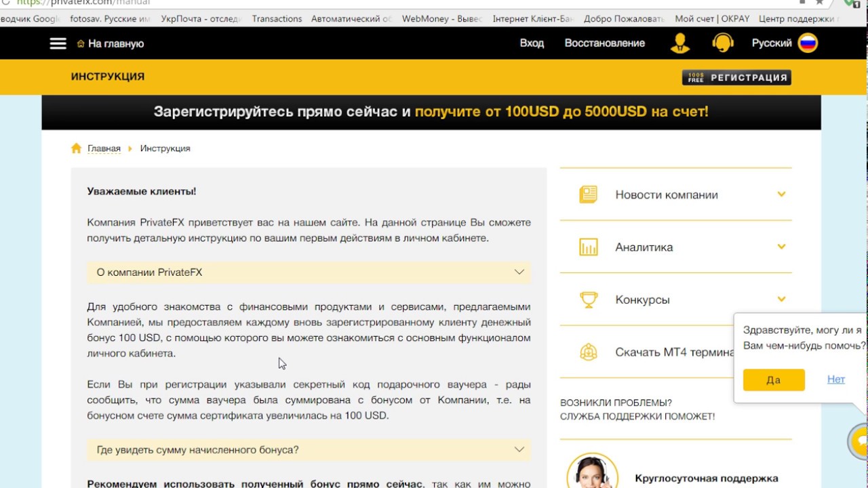
Task: Open the hamburger menu icon
Action: (58, 43)
